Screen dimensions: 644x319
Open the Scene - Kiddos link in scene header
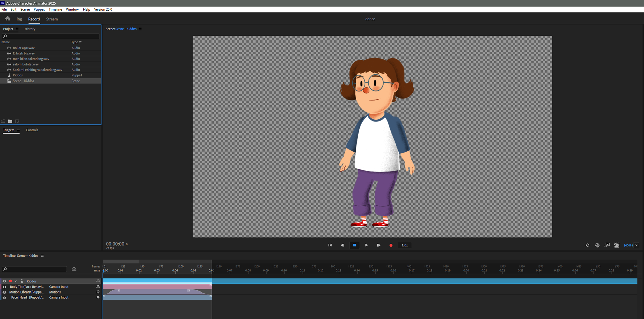point(126,29)
